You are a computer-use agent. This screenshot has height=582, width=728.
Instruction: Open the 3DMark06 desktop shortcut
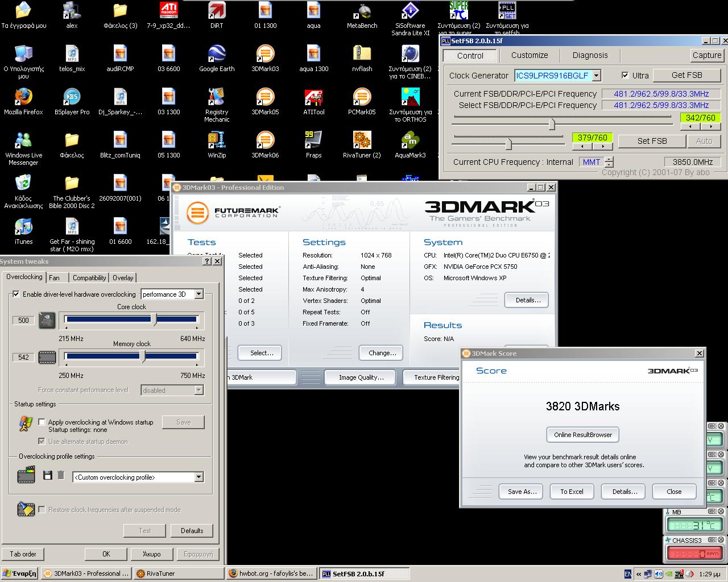pyautogui.click(x=265, y=144)
